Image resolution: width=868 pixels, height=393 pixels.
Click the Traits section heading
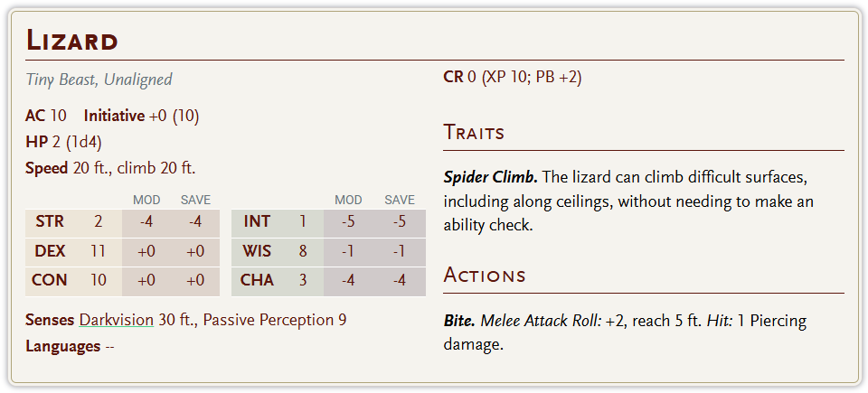click(474, 133)
